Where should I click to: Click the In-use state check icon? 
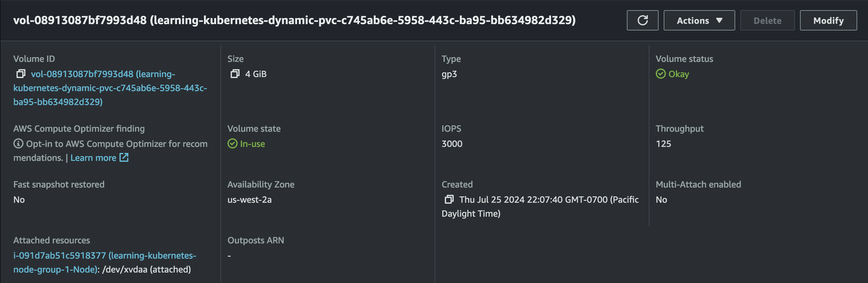[232, 144]
